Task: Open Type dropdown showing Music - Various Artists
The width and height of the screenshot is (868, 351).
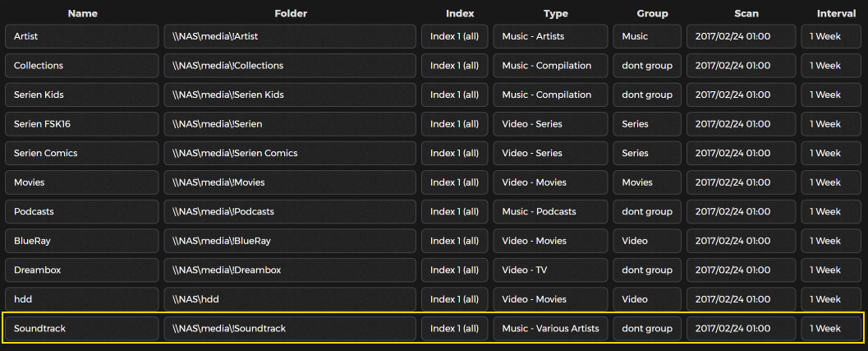Action: [x=549, y=328]
